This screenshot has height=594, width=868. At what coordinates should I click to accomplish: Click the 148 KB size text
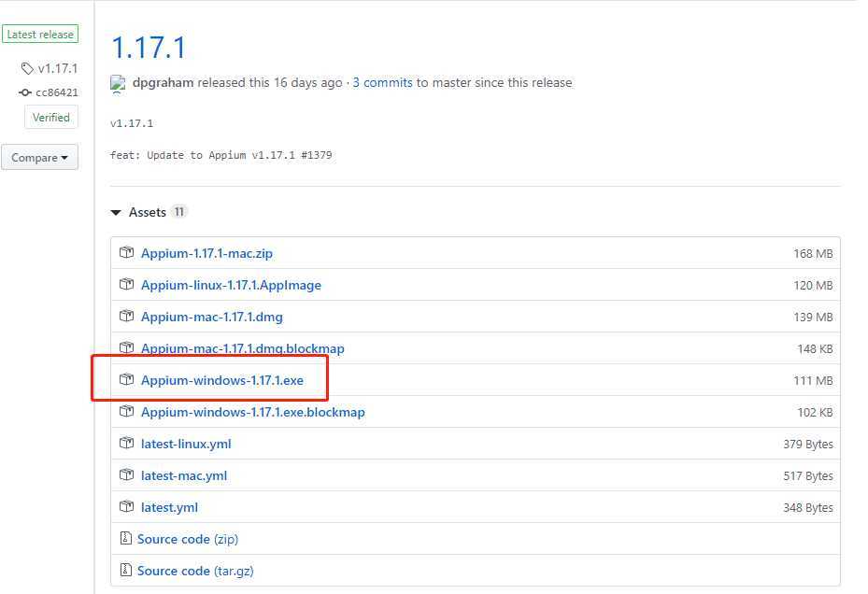815,348
